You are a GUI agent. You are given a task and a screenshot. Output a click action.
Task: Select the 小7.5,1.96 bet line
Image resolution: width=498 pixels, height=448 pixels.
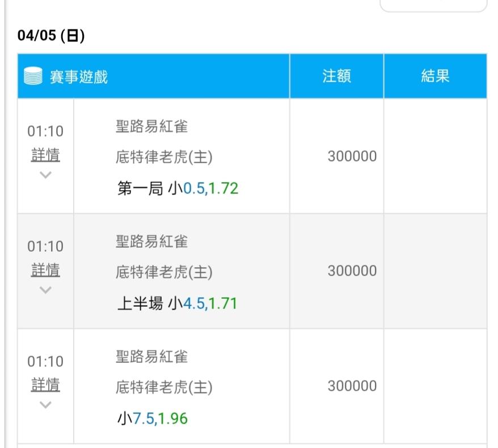pyautogui.click(x=152, y=419)
